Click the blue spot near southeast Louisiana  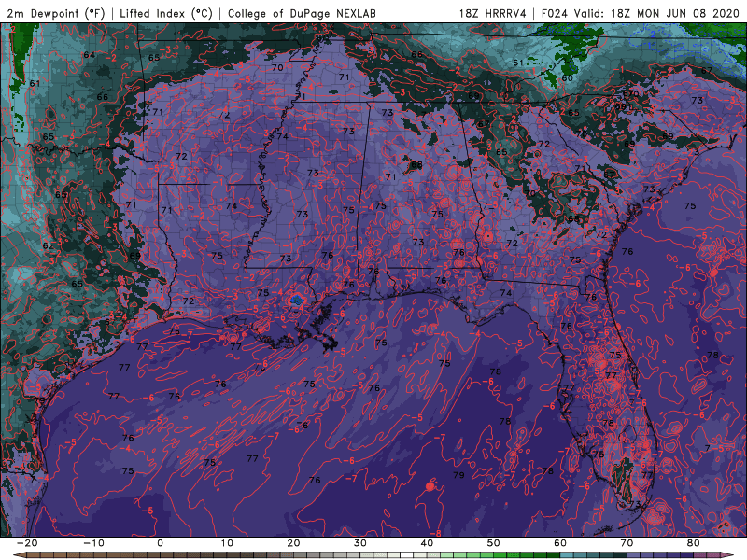[297, 300]
